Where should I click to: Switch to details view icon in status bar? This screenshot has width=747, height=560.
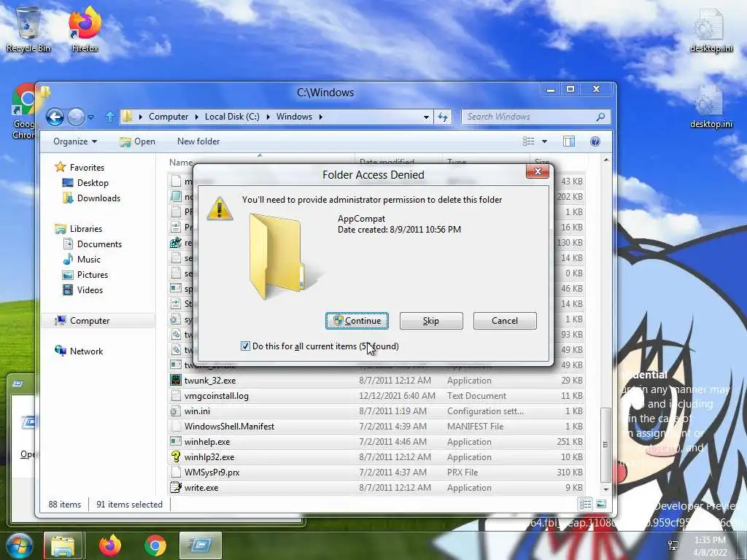click(x=586, y=505)
